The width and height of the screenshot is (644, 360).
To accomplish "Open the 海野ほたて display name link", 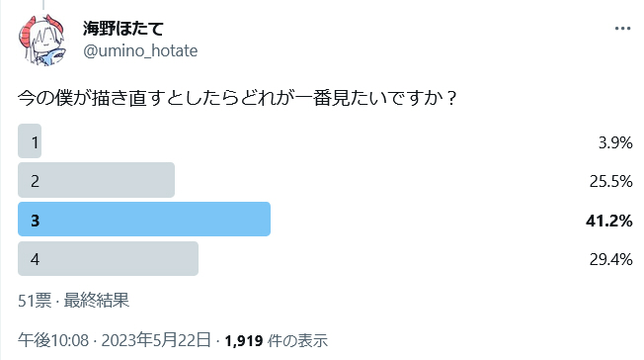I will 123,28.
